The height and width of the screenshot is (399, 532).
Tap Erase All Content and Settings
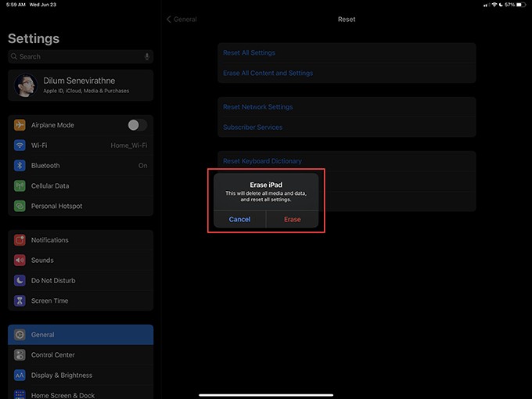click(x=347, y=73)
